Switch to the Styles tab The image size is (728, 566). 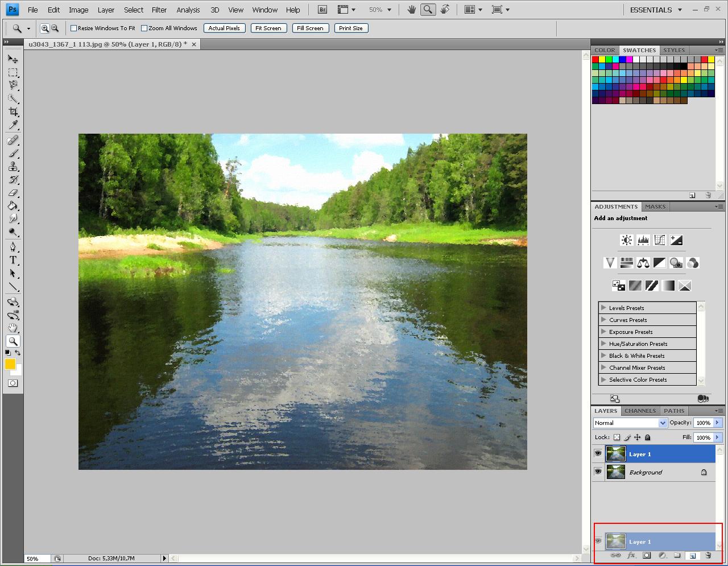point(674,50)
